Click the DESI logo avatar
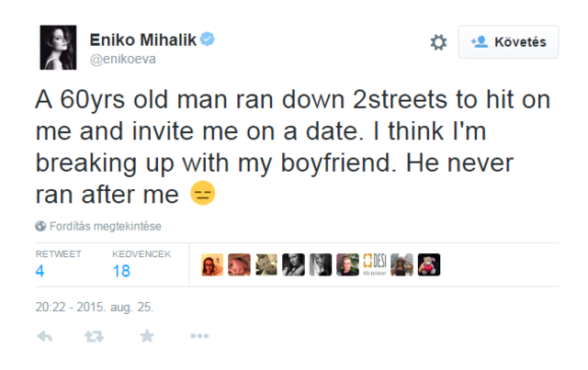This screenshot has width=588, height=370. tap(375, 265)
